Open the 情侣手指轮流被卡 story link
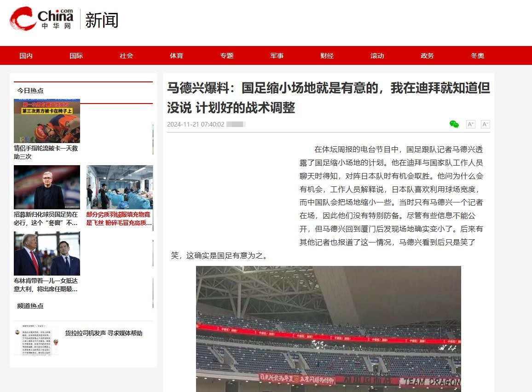This screenshot has height=392, width=532. click(46, 152)
